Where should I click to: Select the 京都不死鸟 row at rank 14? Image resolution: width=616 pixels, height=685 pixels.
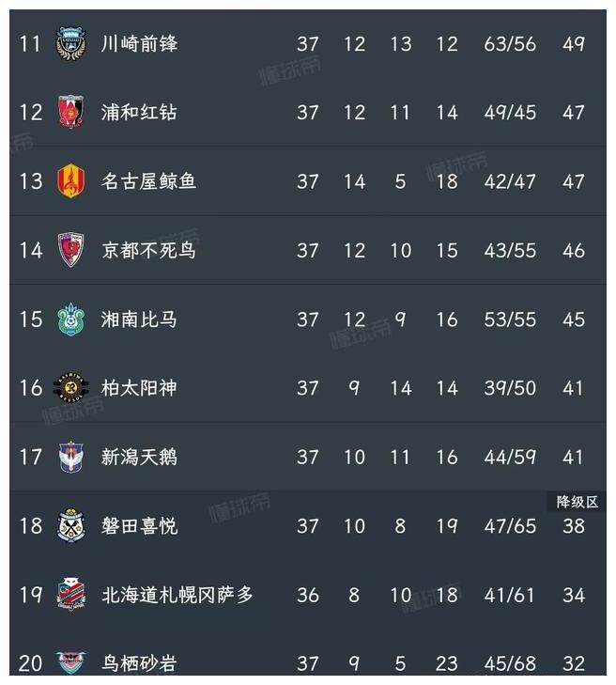[x=308, y=250]
